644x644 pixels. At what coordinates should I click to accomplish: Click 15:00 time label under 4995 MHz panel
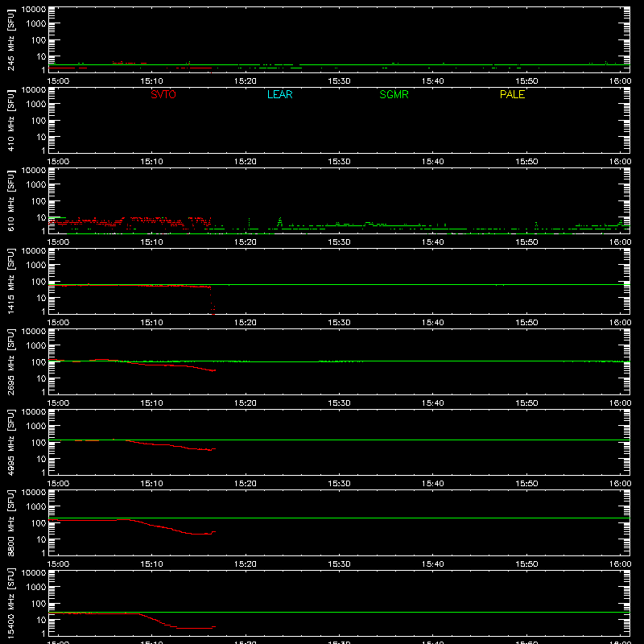pos(58,484)
